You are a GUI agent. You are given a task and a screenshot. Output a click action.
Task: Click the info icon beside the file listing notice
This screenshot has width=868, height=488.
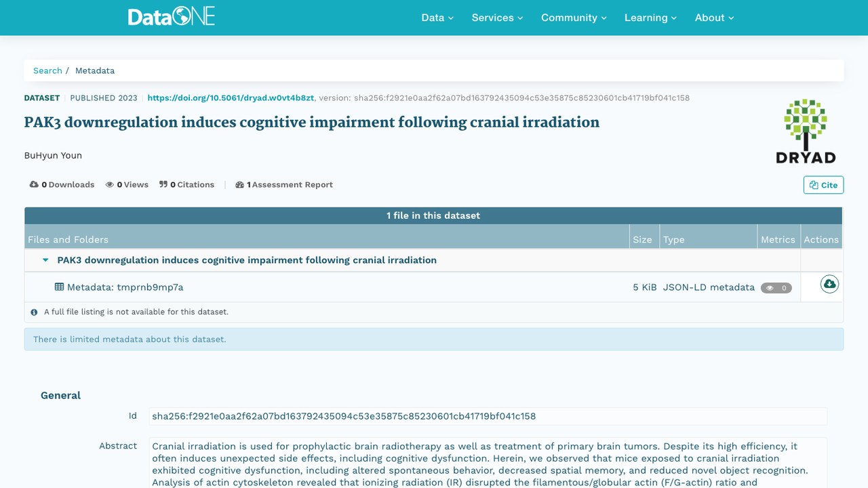click(34, 312)
